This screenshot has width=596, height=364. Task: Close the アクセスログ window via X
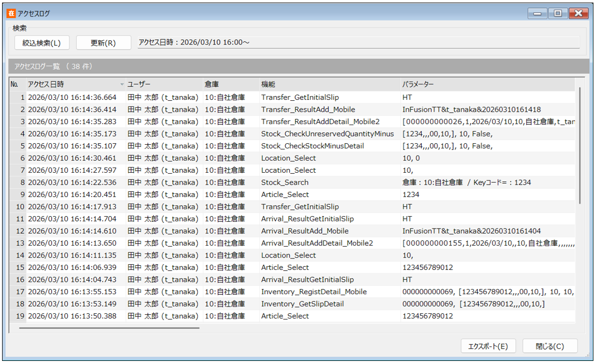pos(578,13)
